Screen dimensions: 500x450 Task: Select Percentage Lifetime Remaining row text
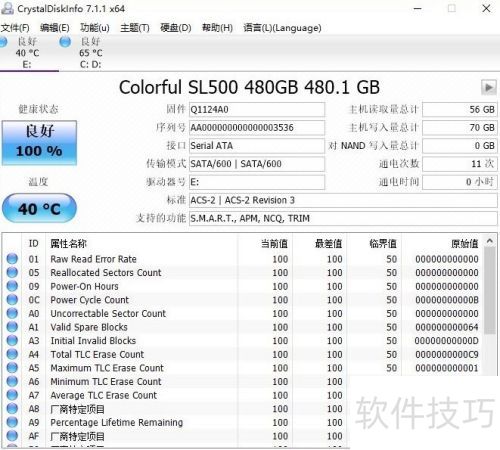(x=117, y=422)
